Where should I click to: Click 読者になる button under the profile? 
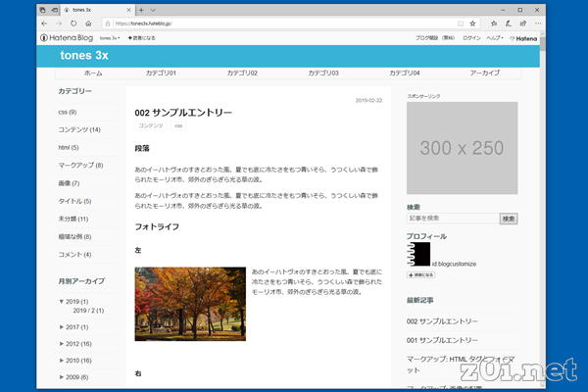pos(420,275)
